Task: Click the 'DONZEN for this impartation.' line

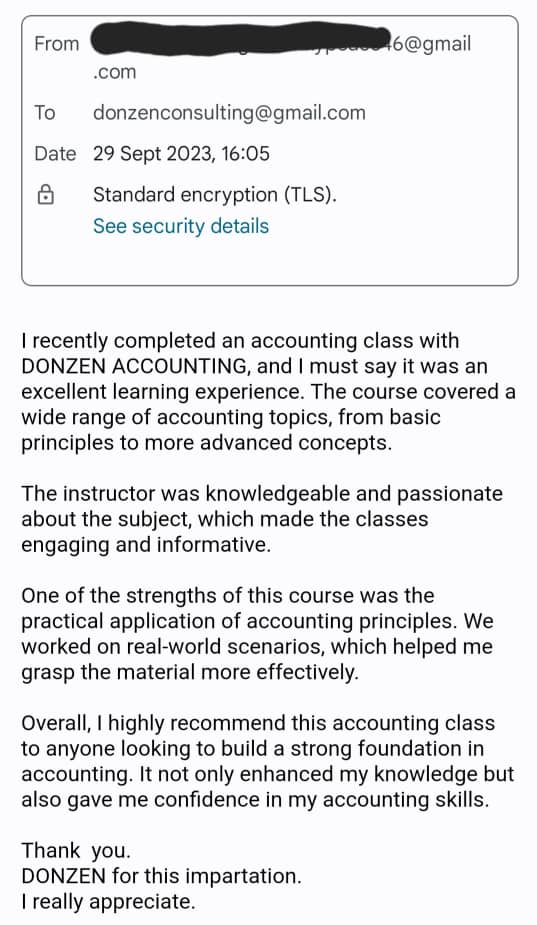Action: pos(161,876)
